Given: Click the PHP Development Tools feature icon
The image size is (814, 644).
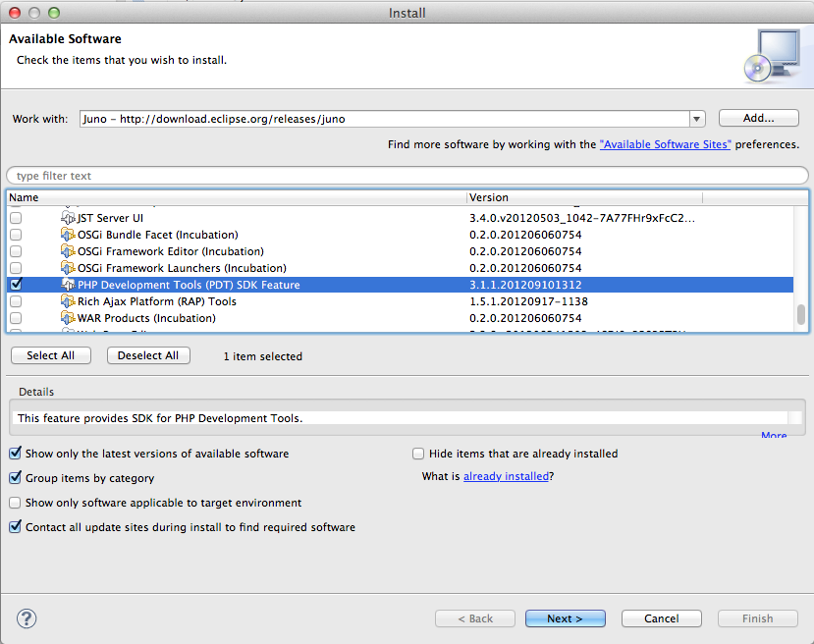Looking at the screenshot, I should point(68,285).
